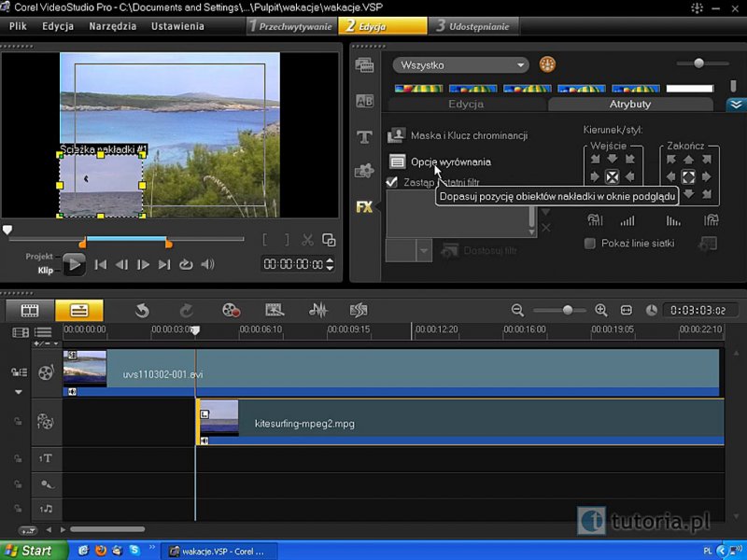Expand the Wszystko category dropdown

point(521,65)
